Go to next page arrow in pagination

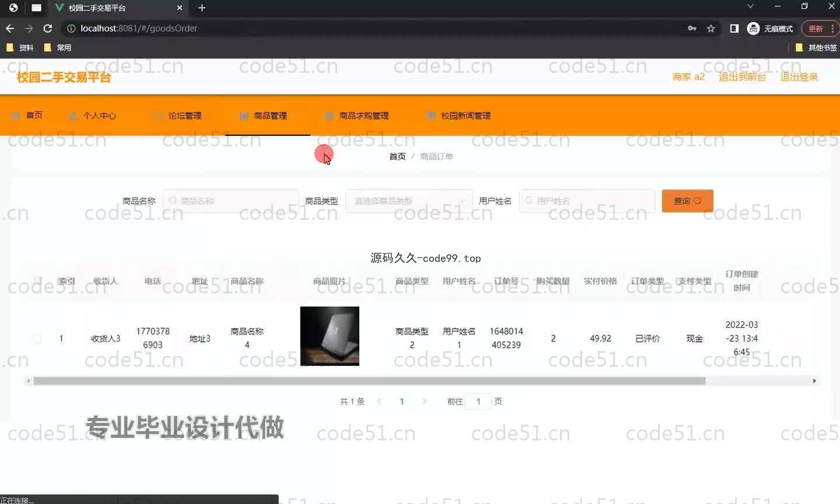pyautogui.click(x=424, y=401)
